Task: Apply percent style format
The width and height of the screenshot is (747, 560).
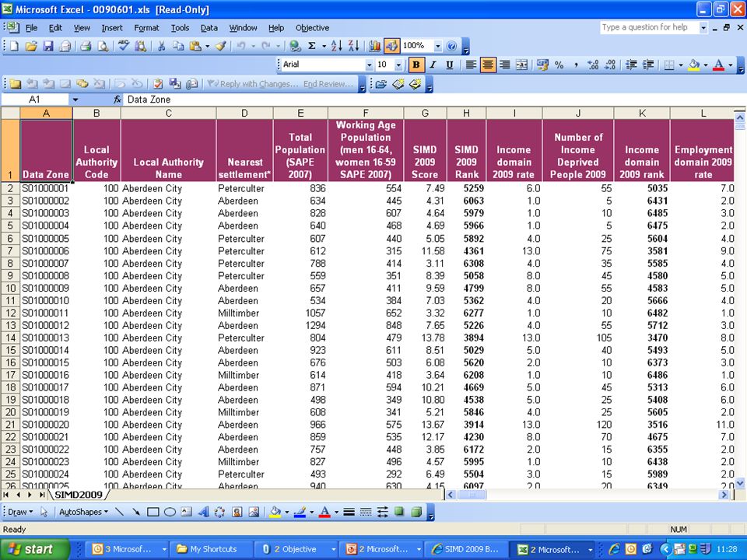Action: (x=559, y=65)
